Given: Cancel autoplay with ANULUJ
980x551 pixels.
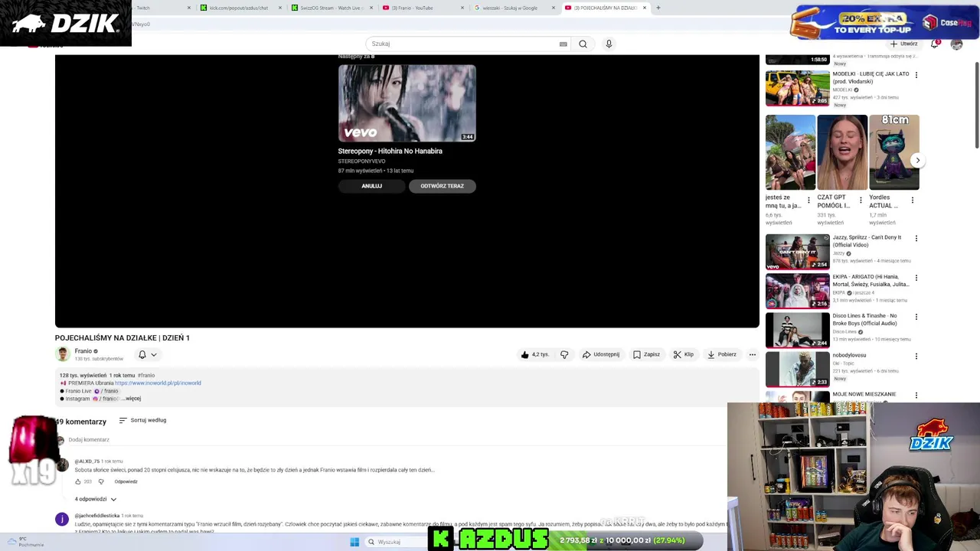Looking at the screenshot, I should click(x=371, y=186).
